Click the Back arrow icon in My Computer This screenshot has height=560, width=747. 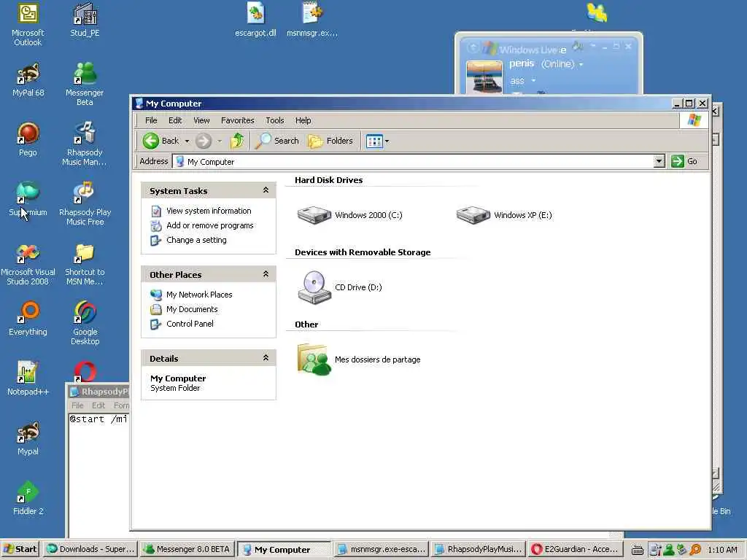150,141
